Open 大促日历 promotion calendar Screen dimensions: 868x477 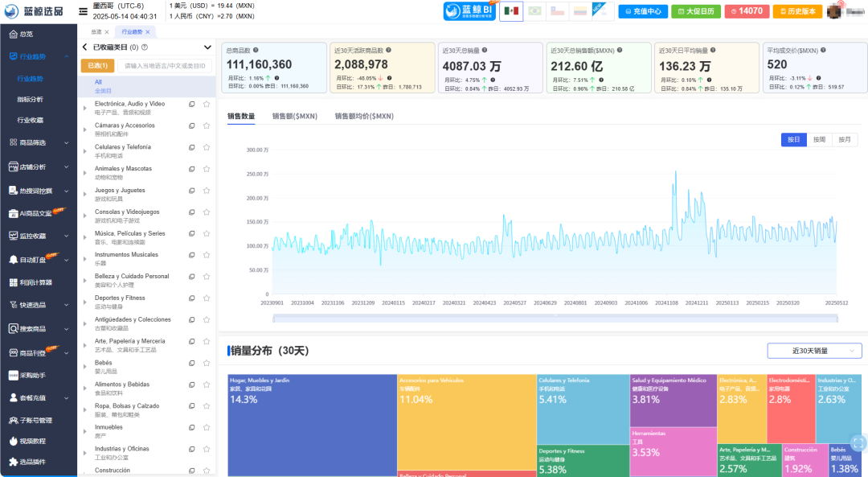tap(696, 11)
